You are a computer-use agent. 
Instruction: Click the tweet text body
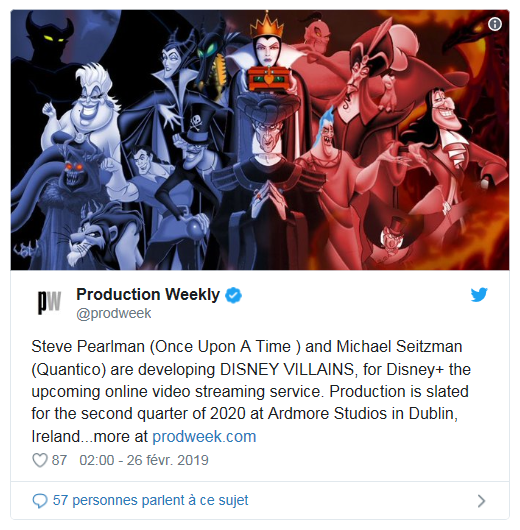tap(251, 391)
